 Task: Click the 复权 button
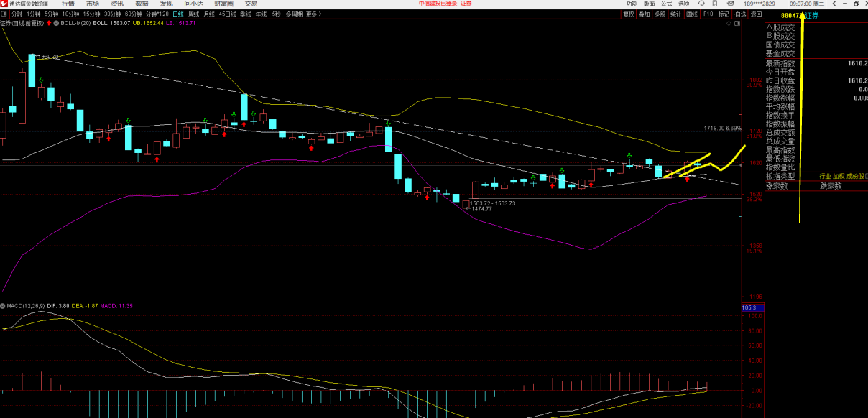[x=629, y=14]
